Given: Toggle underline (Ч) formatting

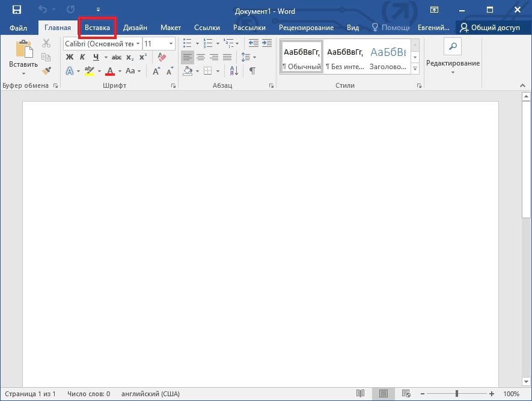Looking at the screenshot, I should point(96,57).
